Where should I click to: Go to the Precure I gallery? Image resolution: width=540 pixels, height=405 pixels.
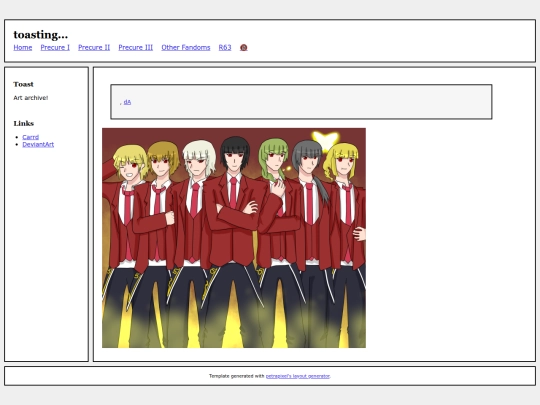pyautogui.click(x=55, y=48)
